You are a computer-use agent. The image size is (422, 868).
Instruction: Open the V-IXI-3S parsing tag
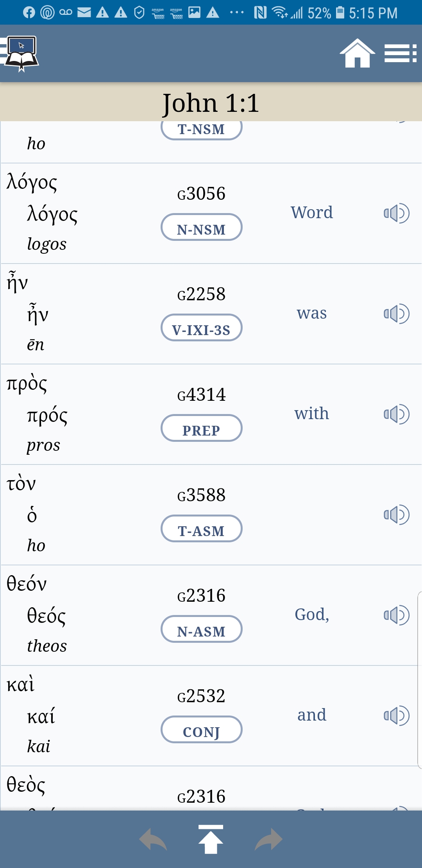pyautogui.click(x=201, y=328)
